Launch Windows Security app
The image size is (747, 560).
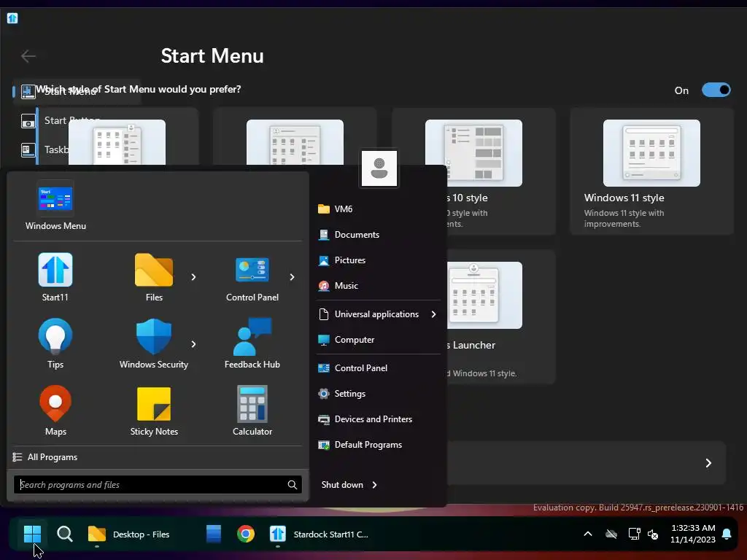154,344
